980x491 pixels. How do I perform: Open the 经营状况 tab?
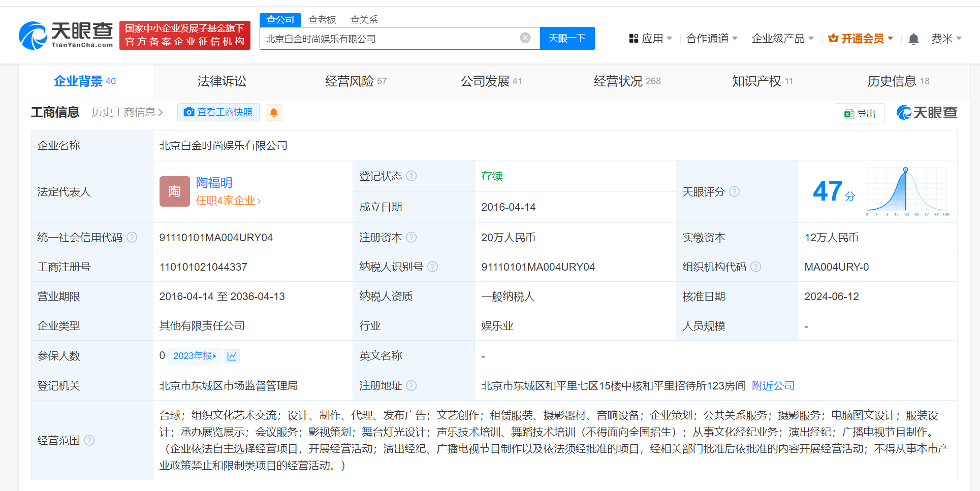point(627,81)
